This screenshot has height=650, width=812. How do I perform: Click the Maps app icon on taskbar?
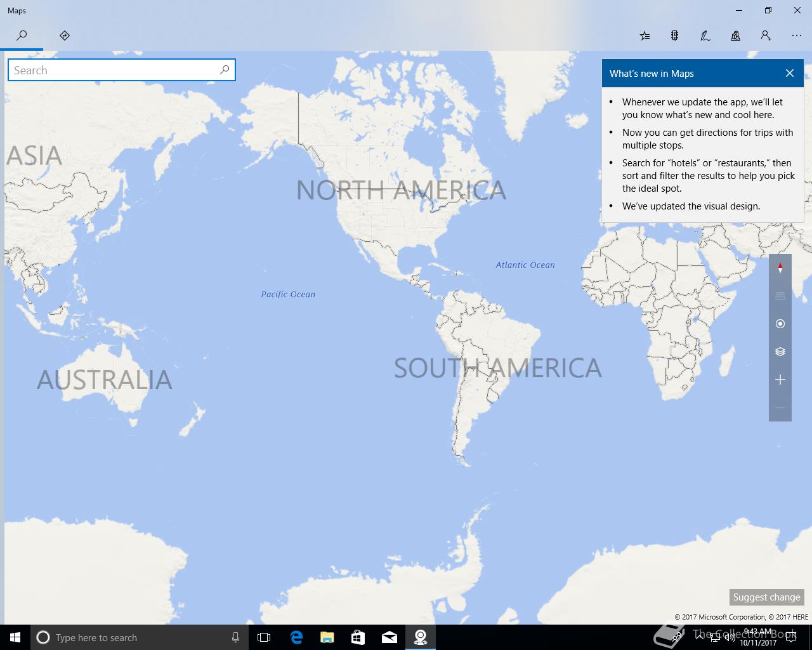click(x=421, y=637)
